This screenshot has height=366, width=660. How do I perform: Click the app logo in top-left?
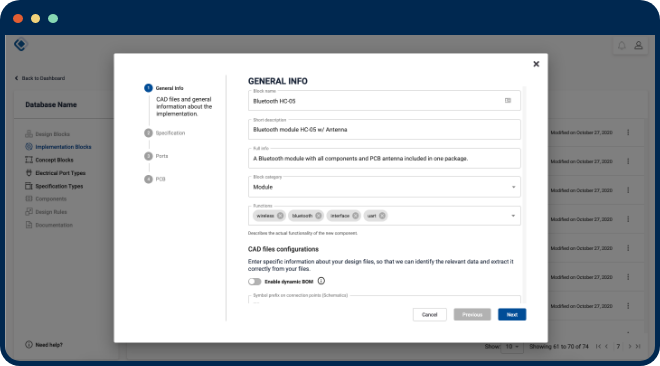pos(20,44)
